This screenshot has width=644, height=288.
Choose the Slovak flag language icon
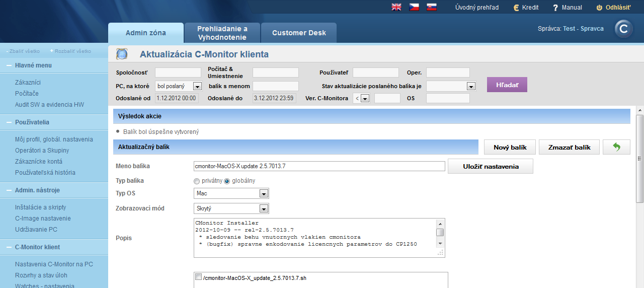click(431, 7)
